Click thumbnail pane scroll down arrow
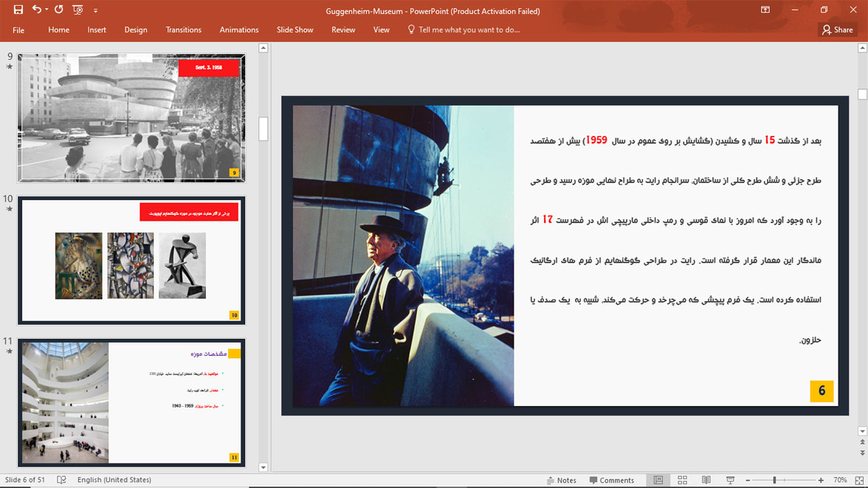 pos(263,467)
